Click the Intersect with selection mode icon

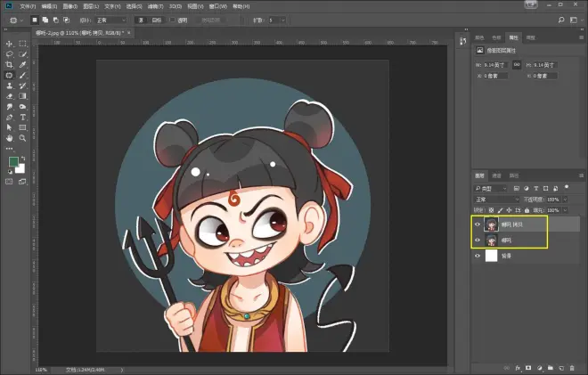click(x=66, y=20)
